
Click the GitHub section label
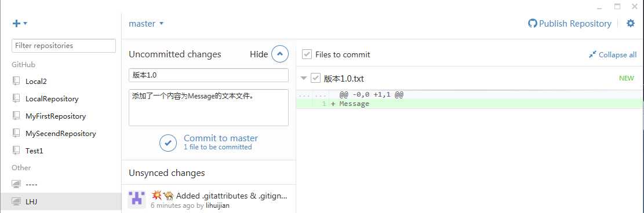pos(23,64)
